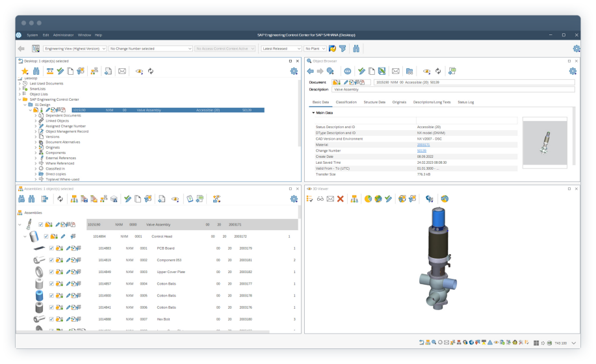Click the valve thumbnail in Object Browser

coord(545,143)
